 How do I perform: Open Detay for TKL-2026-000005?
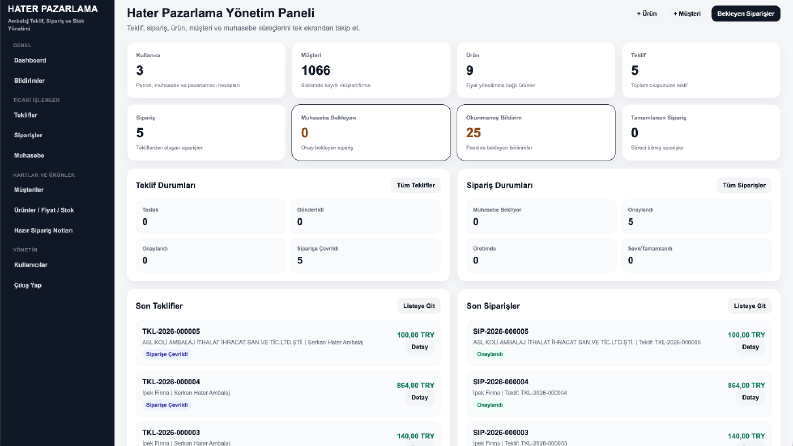click(x=419, y=347)
